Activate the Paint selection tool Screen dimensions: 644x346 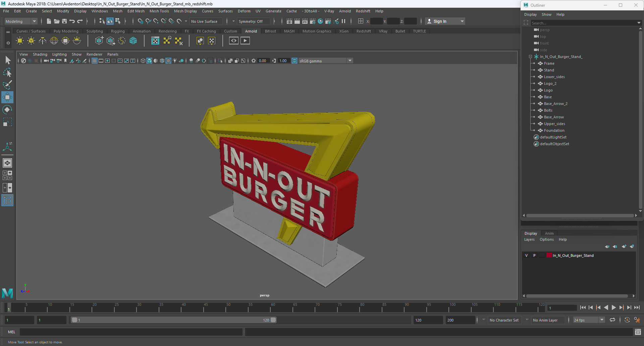coord(7,85)
